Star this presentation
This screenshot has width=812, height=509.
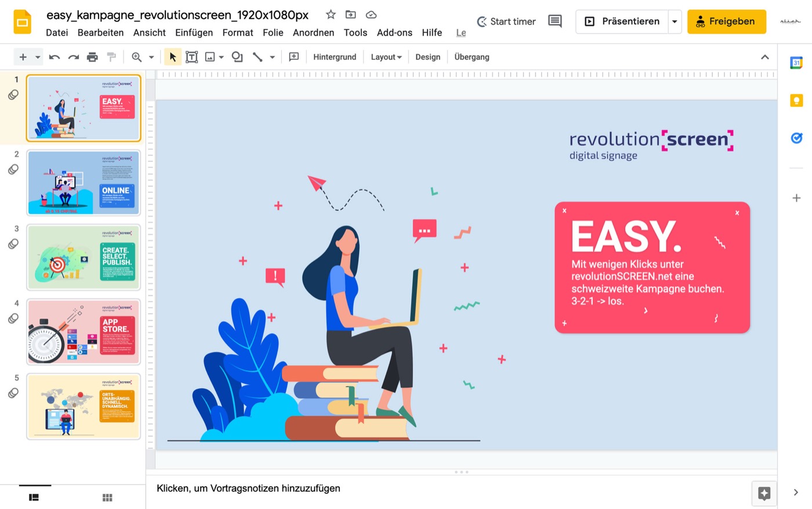pyautogui.click(x=331, y=15)
